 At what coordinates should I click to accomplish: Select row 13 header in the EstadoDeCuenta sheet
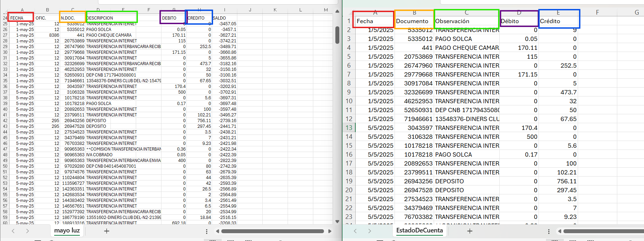(349, 128)
